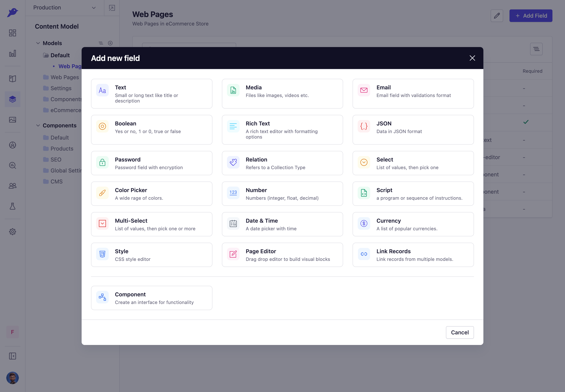565x392 pixels.
Task: Open the SEO folder under Components
Action: [x=52, y=160]
